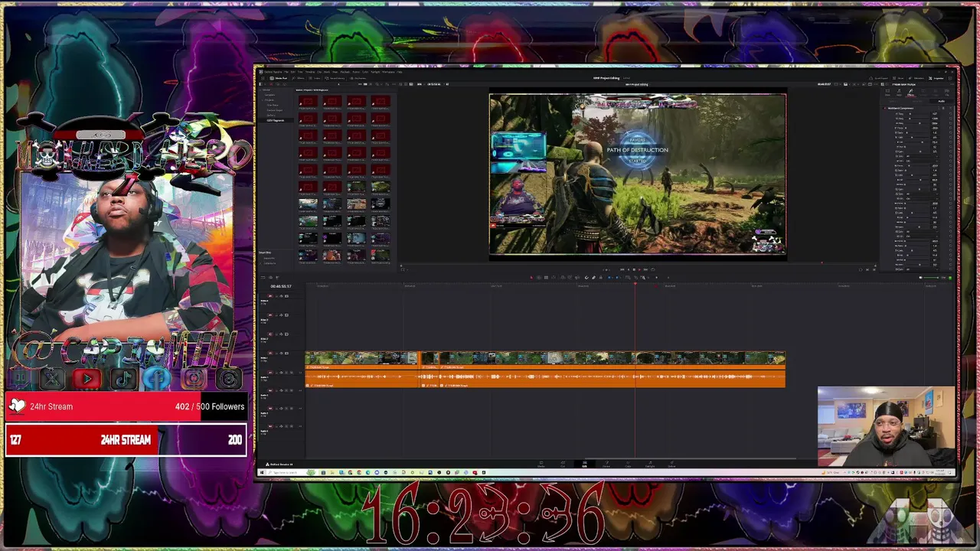The width and height of the screenshot is (980, 551).
Task: Jump to the first frame control
Action: [x=622, y=269]
